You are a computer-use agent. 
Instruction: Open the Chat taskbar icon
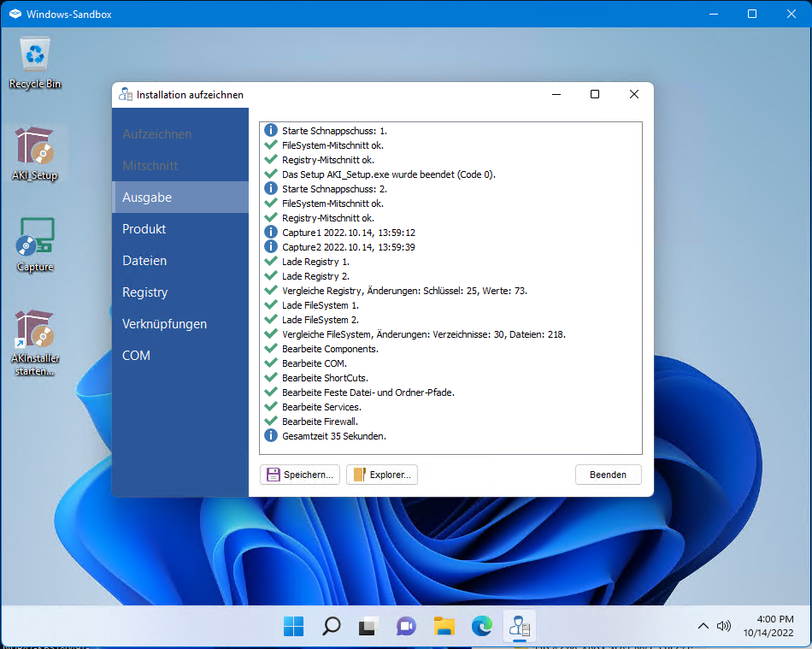pyautogui.click(x=407, y=626)
